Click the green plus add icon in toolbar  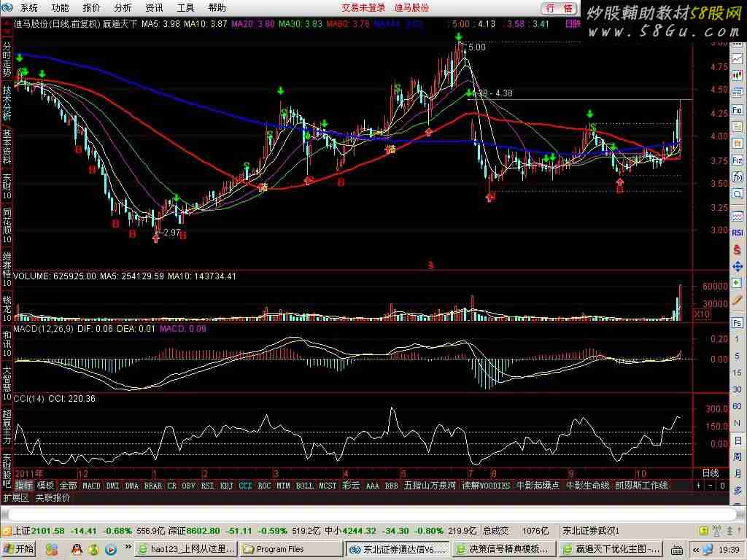coord(737,283)
